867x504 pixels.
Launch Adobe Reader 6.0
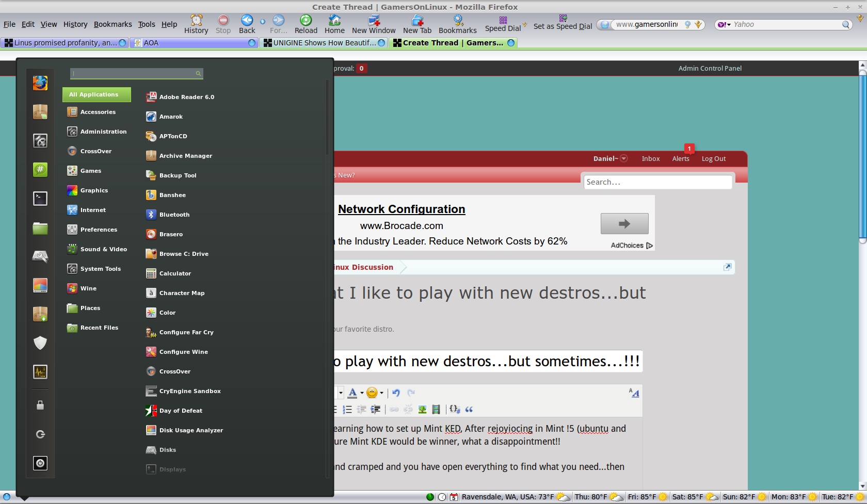tap(180, 97)
